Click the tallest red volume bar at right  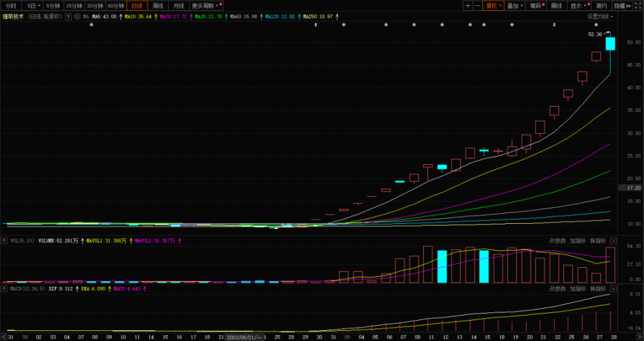[x=610, y=265]
